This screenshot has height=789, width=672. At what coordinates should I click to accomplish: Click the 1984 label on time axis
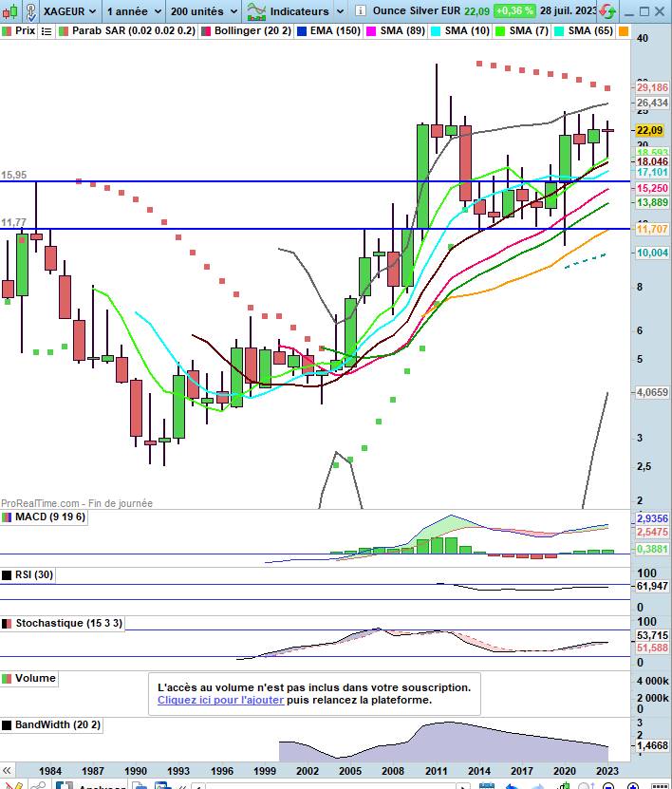pyautogui.click(x=50, y=771)
